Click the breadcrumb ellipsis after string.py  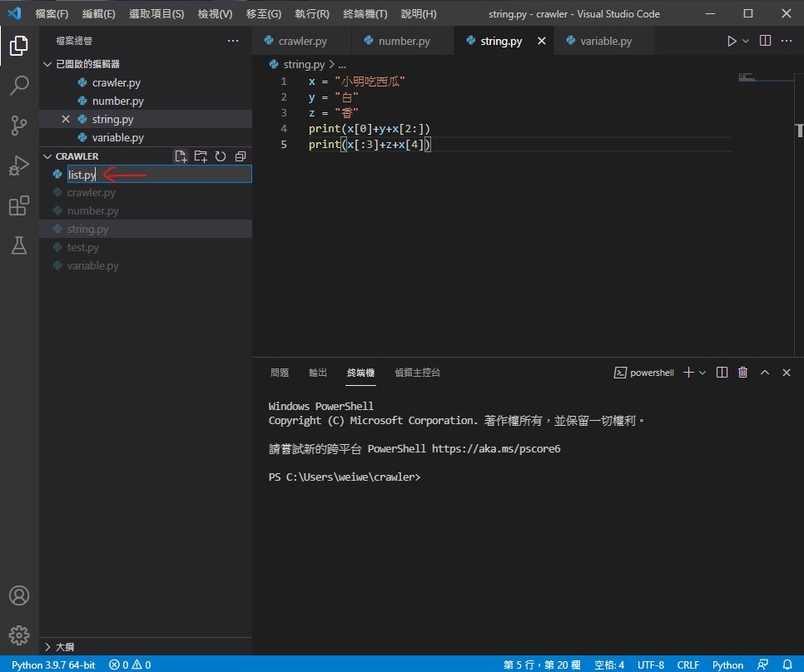point(342,65)
